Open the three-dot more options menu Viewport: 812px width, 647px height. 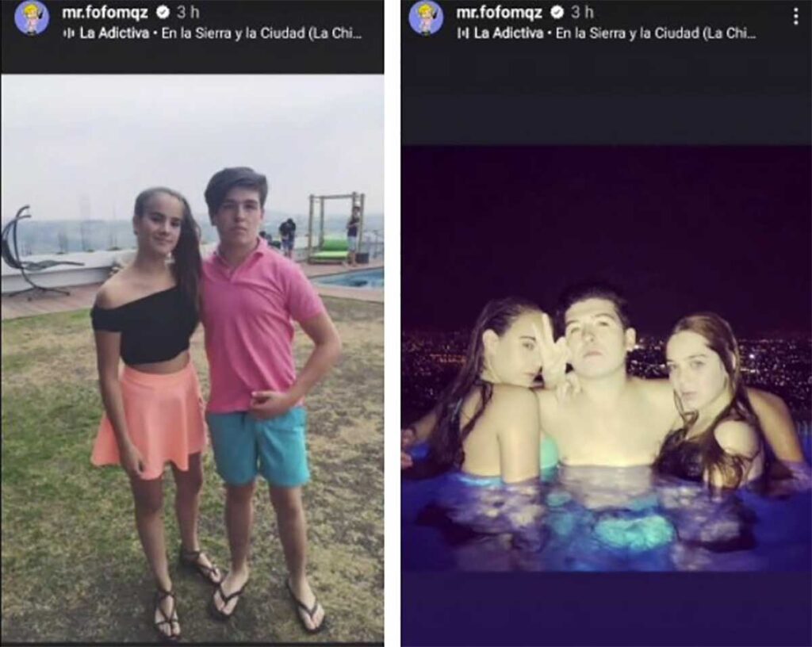[795, 17]
